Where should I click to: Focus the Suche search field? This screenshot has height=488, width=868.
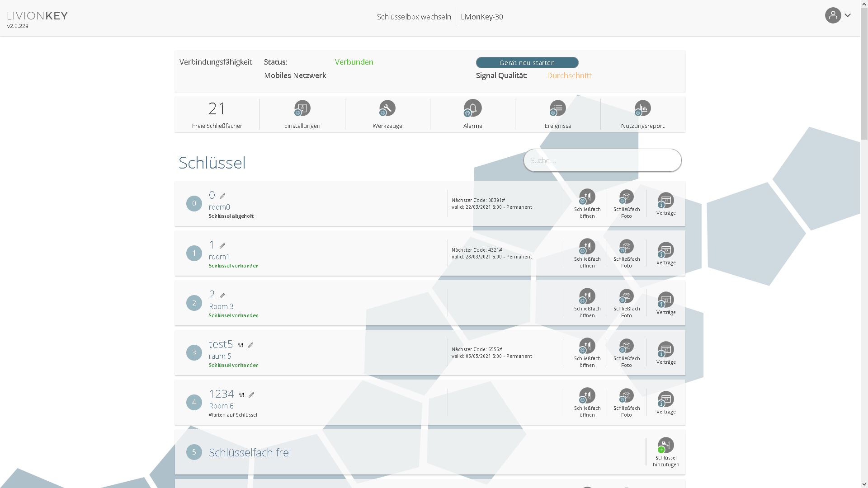coord(602,160)
